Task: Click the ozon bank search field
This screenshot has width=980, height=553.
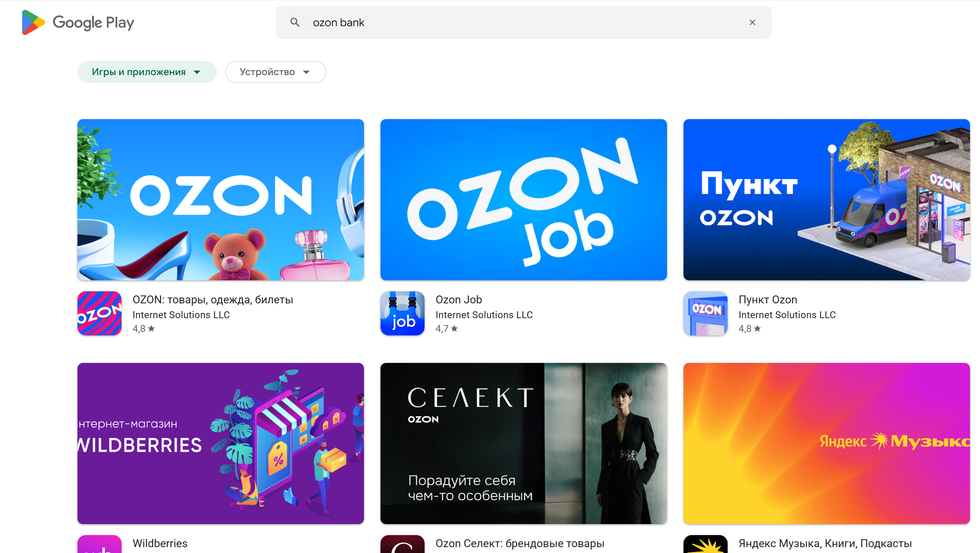Action: click(523, 22)
